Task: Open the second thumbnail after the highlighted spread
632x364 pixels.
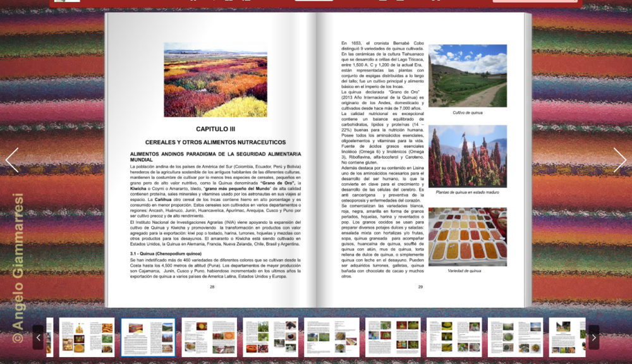Action: coord(270,337)
